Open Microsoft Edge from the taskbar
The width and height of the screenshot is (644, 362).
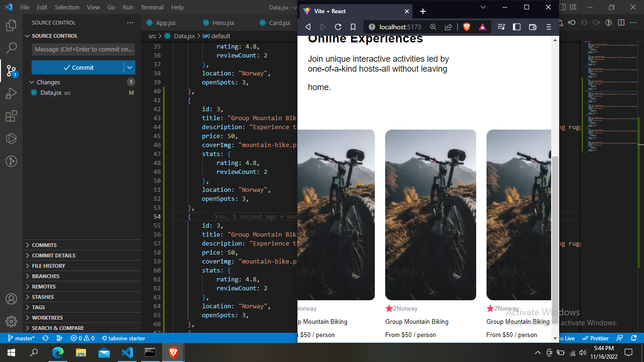pos(58,352)
